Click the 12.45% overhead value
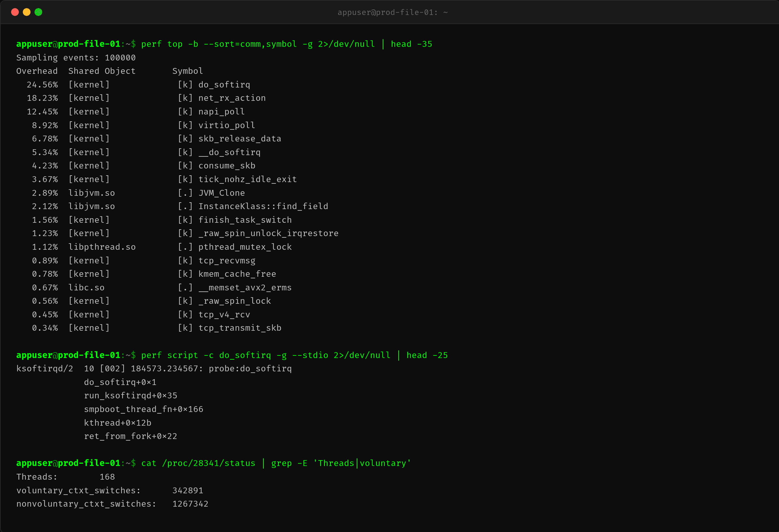 pyautogui.click(x=42, y=112)
